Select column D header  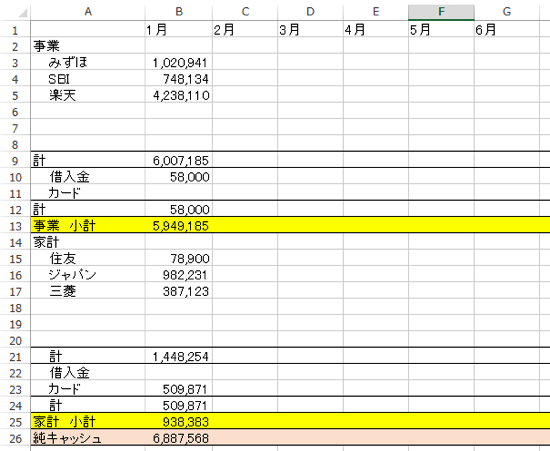310,12
